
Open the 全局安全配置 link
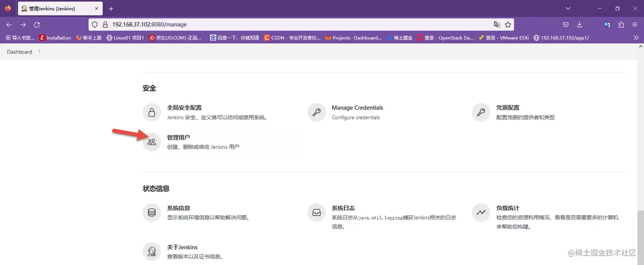click(x=184, y=108)
